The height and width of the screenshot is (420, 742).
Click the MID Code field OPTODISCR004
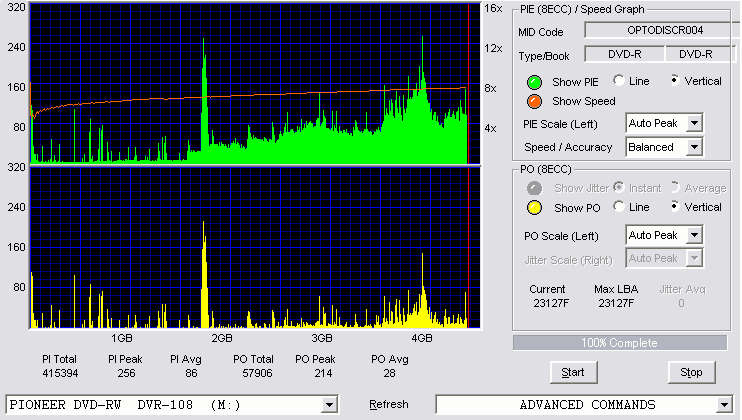(662, 30)
